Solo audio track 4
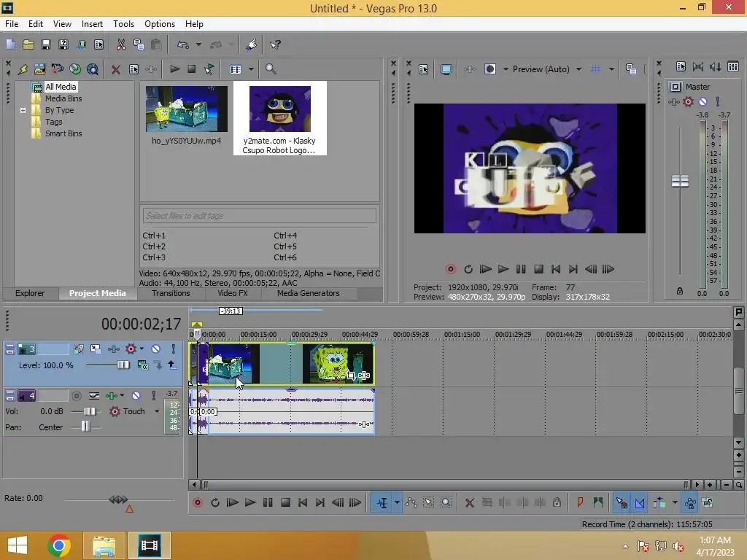The image size is (747, 560). (x=153, y=395)
